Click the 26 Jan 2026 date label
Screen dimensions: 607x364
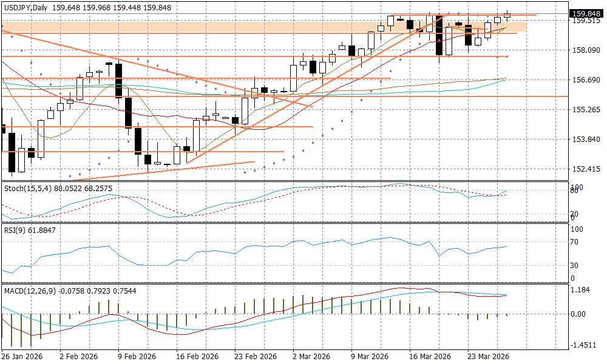coord(23,356)
